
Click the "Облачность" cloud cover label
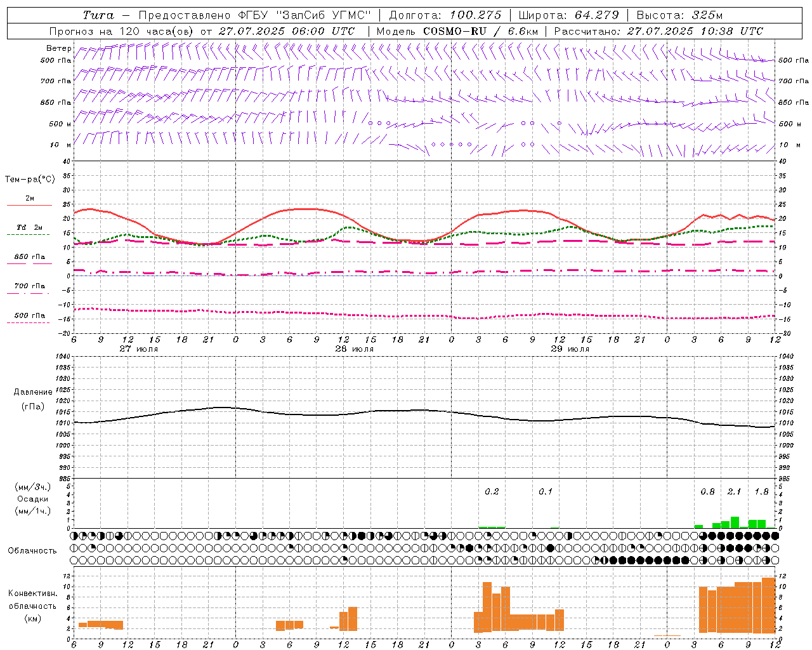[32, 551]
